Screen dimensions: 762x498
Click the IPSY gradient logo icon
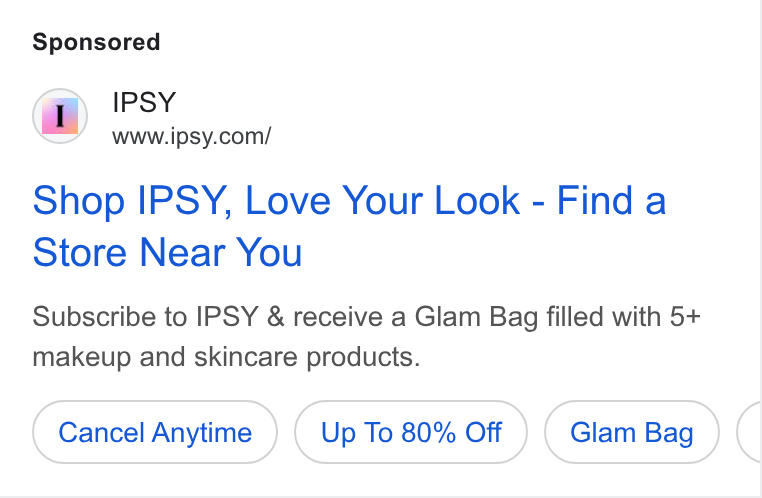[x=60, y=116]
